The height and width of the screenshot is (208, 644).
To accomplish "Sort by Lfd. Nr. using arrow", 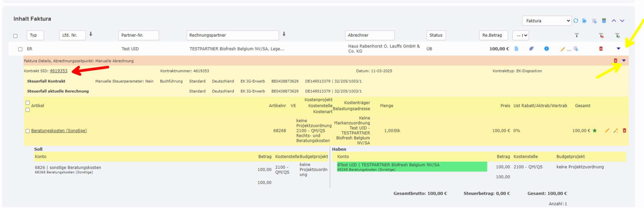I will pyautogui.click(x=91, y=34).
